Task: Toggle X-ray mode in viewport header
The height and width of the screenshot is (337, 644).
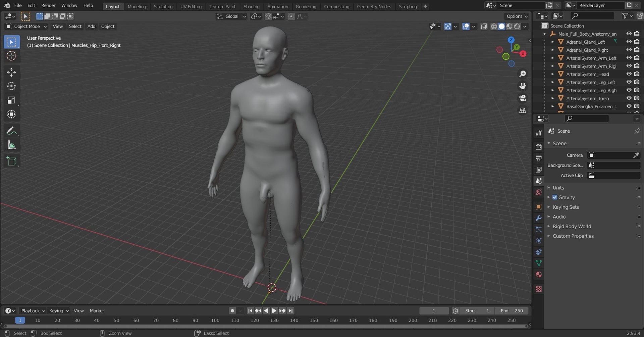Action: (484, 26)
